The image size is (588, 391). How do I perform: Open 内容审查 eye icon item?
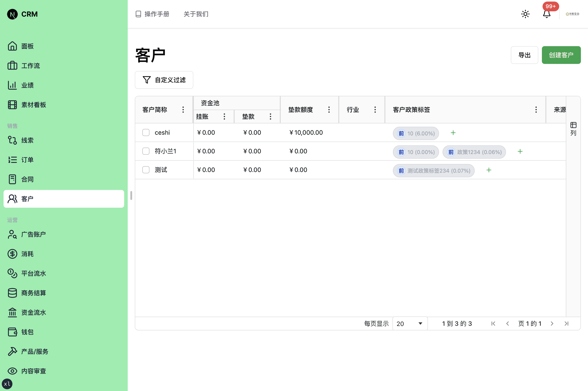click(x=33, y=371)
